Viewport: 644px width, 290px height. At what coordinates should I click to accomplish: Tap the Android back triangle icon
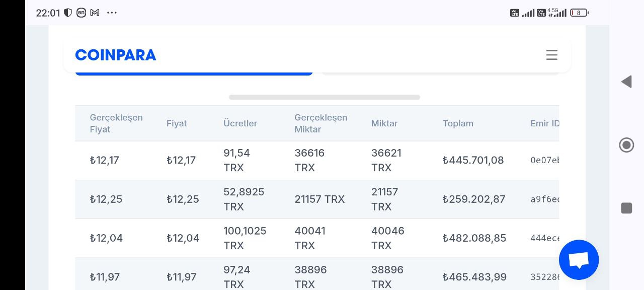click(626, 82)
